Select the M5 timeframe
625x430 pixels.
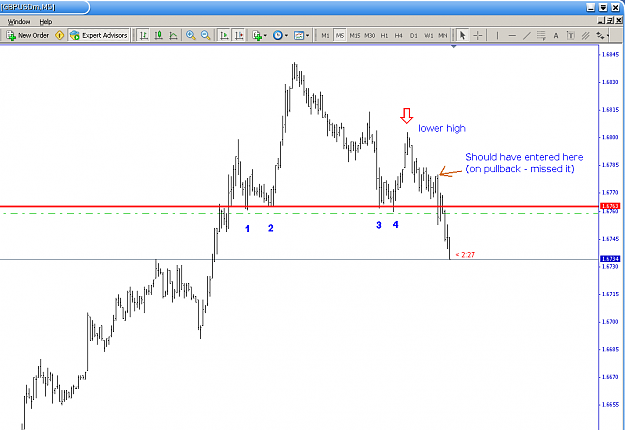(x=340, y=35)
